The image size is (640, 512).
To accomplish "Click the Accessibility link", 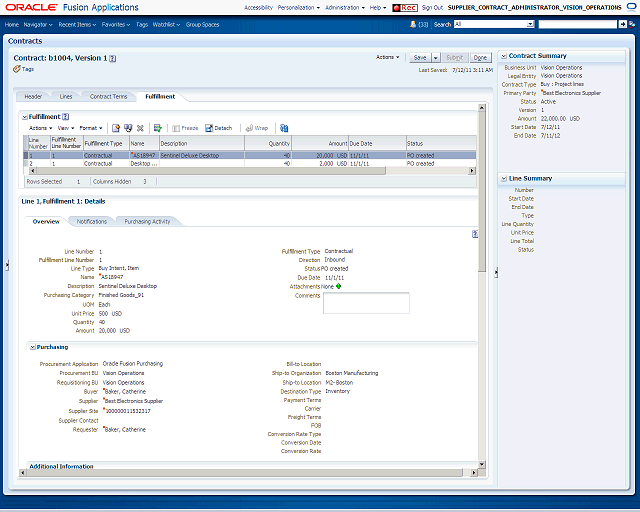I will point(258,8).
